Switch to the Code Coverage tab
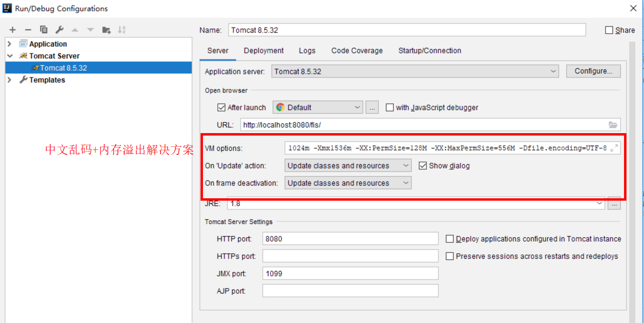The width and height of the screenshot is (644, 323). click(x=357, y=50)
